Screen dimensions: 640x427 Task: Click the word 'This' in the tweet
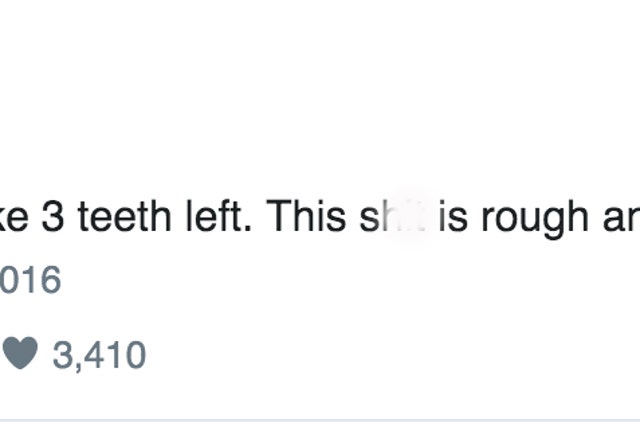(306, 216)
